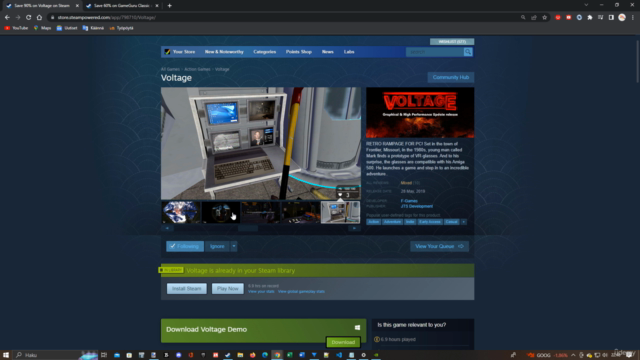The image size is (640, 360).
Task: Click the Steam store search magnifier
Action: pyautogui.click(x=468, y=52)
